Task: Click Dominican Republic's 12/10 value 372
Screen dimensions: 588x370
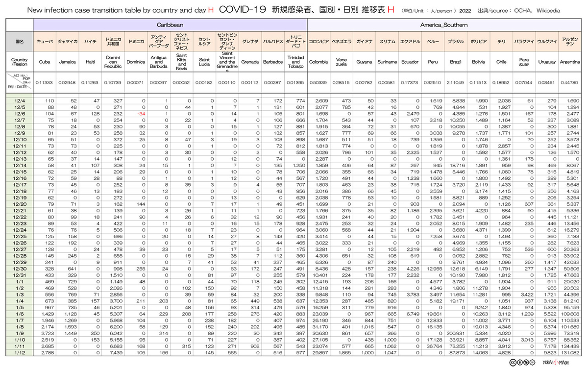Action: (118, 140)
